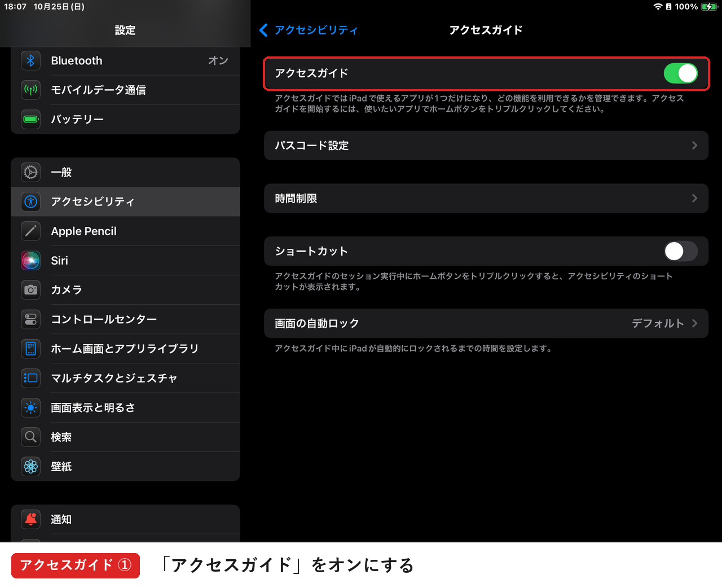
Task: Tap the Siri orb icon
Action: (31, 260)
